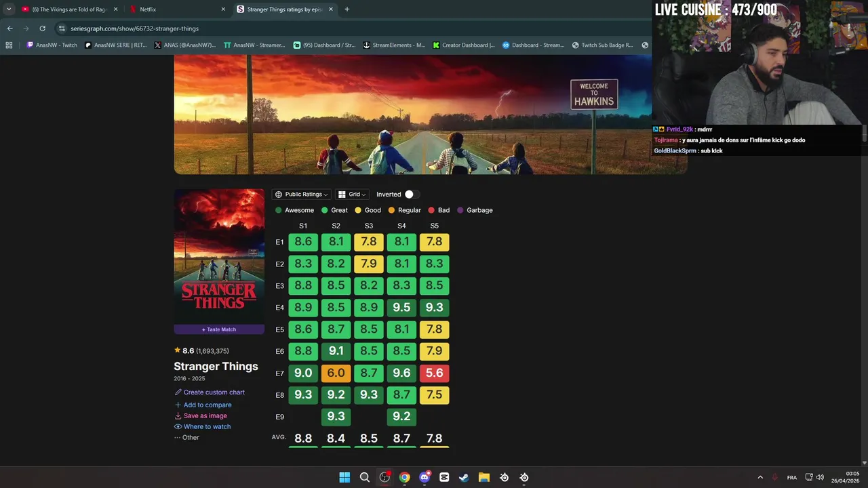
Task: Click the Awesome legend color dot
Action: pos(279,210)
